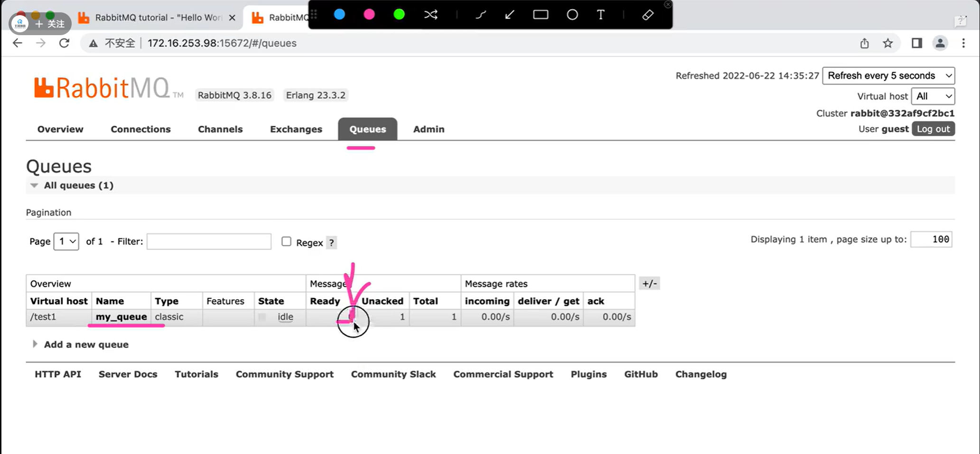Image resolution: width=980 pixels, height=454 pixels.
Task: Close the RabbitMQ tutorial tab
Action: tap(232, 18)
